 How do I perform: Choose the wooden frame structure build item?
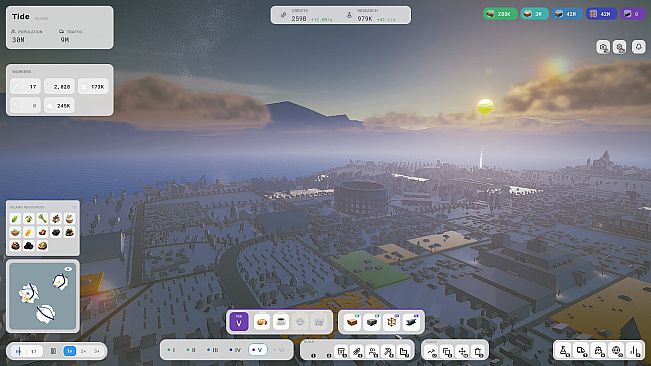click(391, 322)
